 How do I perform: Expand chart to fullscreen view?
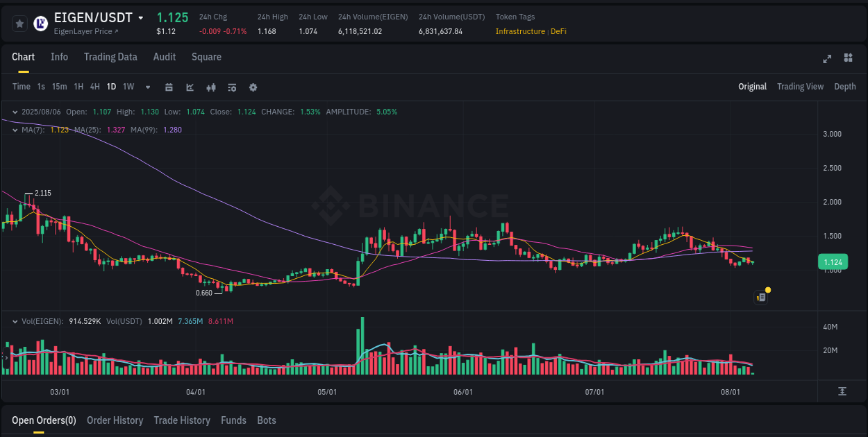[x=827, y=59]
